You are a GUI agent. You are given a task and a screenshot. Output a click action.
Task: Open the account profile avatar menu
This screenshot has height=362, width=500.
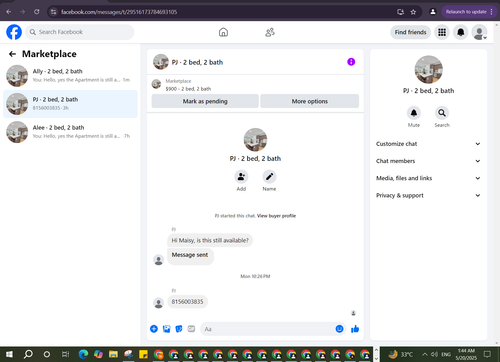tap(479, 32)
